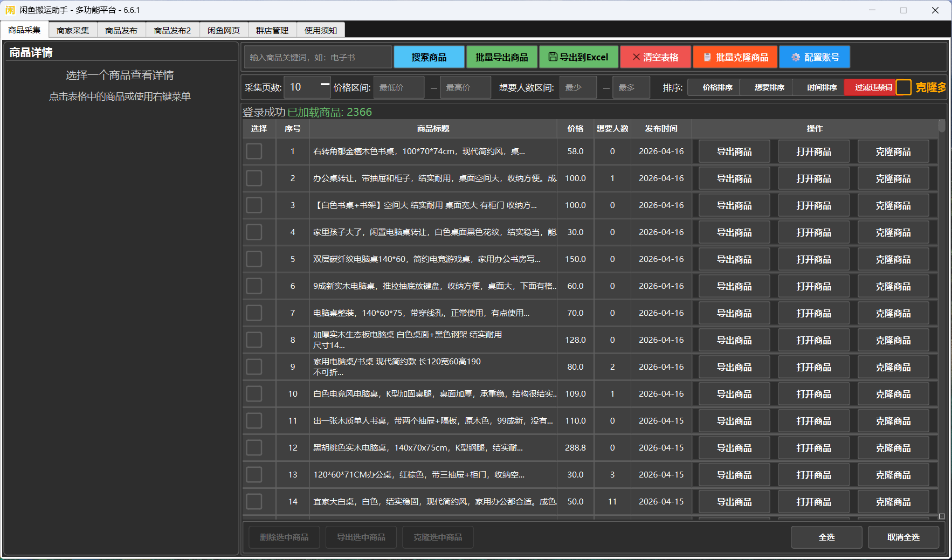This screenshot has height=560, width=952.
Task: Open the 使用须知 tab
Action: point(321,30)
